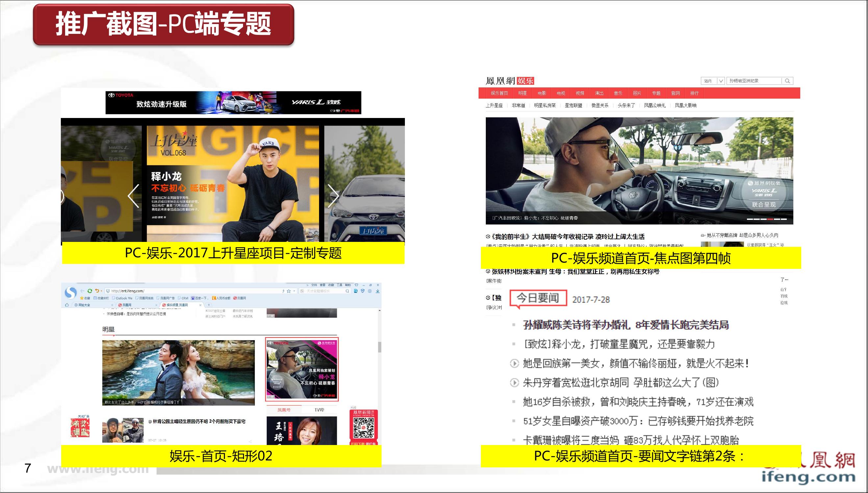Screen dimensions: 868x493
Task: Click the 人民币金额 bookmark
Action: (221, 298)
